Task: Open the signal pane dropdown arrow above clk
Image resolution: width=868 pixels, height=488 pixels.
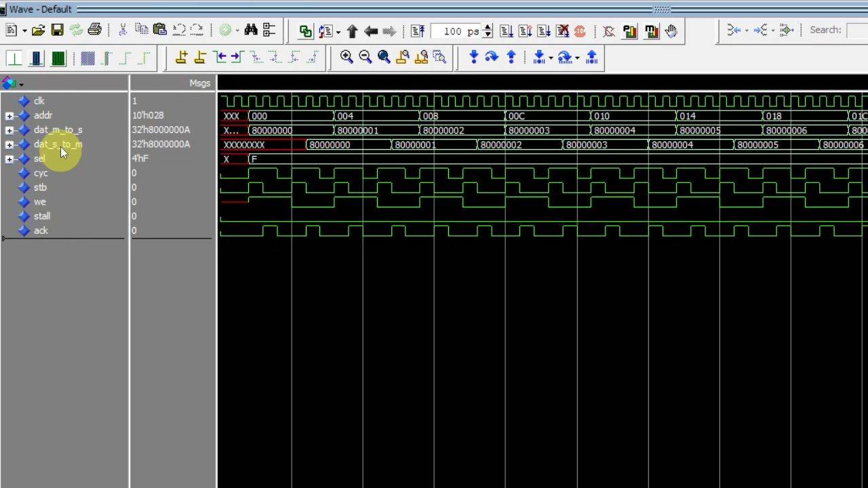Action: [21, 85]
